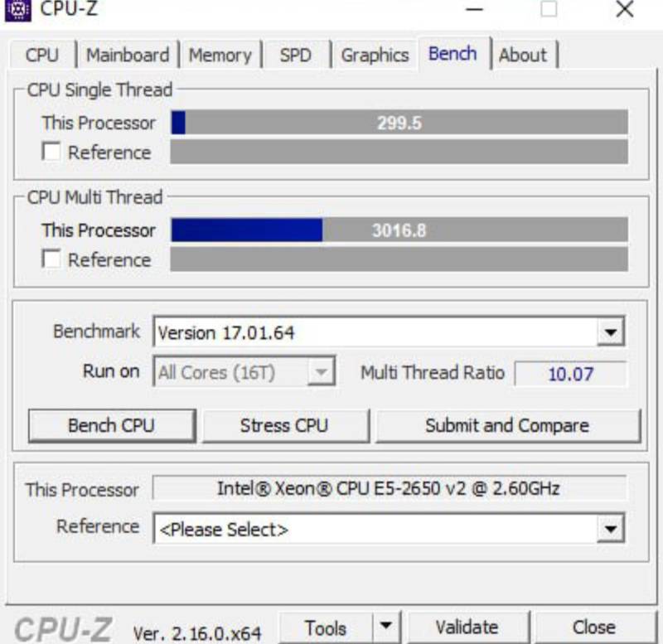This screenshot has width=663, height=644.
Task: Click the Multi Thread Ratio value field
Action: (571, 374)
